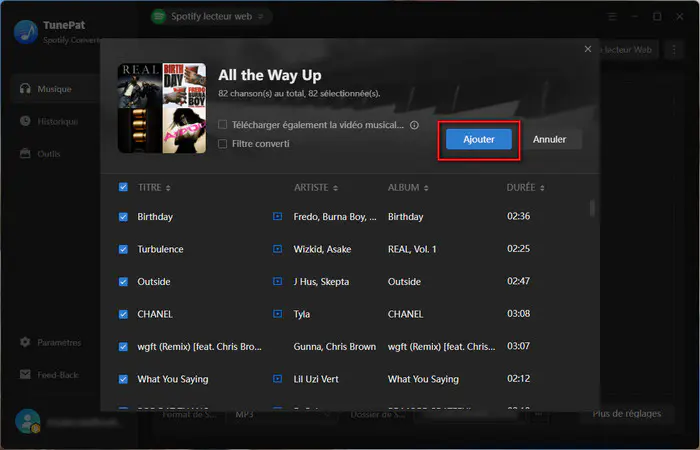Screen dimensions: 700x450
Task: Click the user account avatar
Action: click(x=28, y=421)
